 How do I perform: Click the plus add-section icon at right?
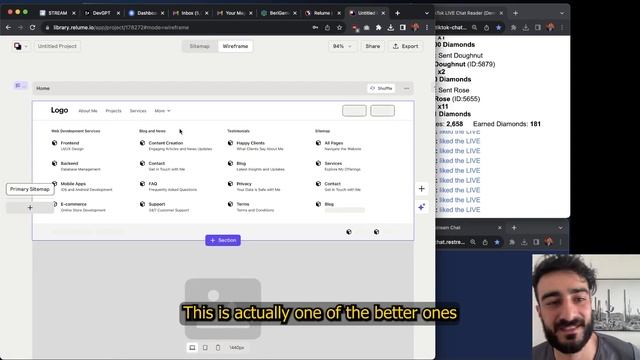tap(422, 189)
